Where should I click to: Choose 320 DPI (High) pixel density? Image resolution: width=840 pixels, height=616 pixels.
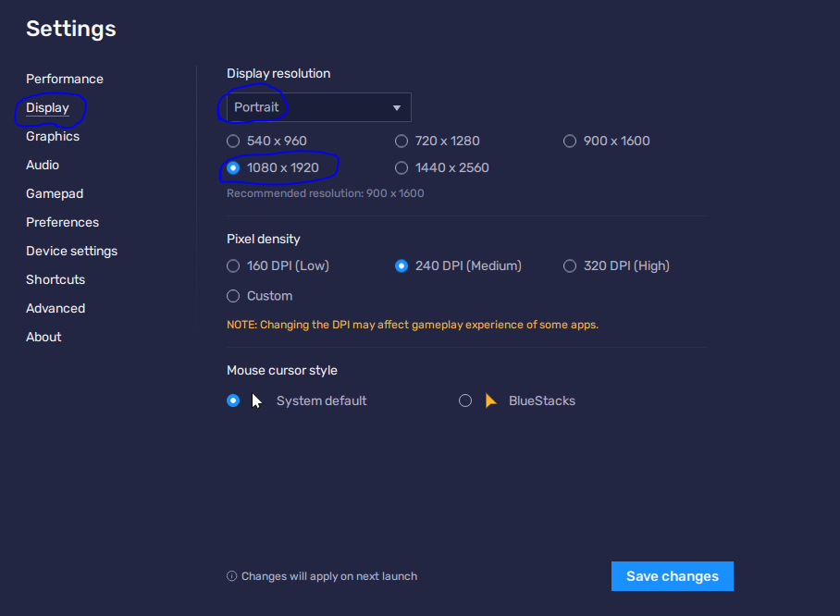tap(570, 266)
